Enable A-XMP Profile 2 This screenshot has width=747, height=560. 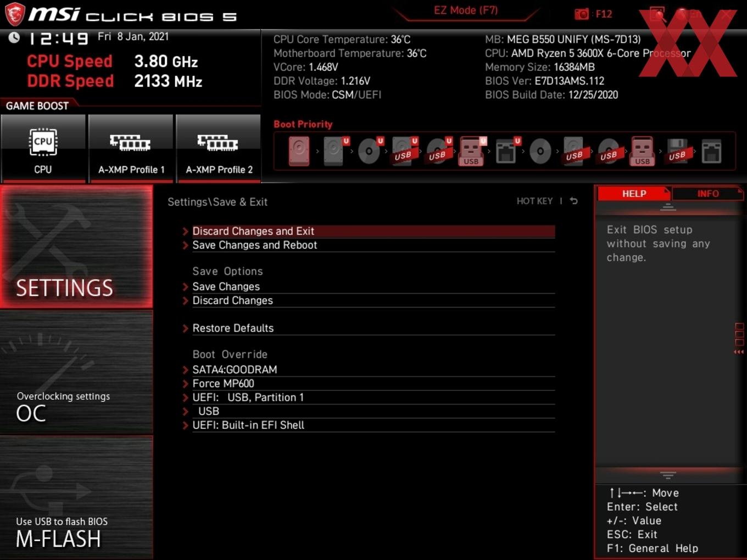click(x=219, y=148)
